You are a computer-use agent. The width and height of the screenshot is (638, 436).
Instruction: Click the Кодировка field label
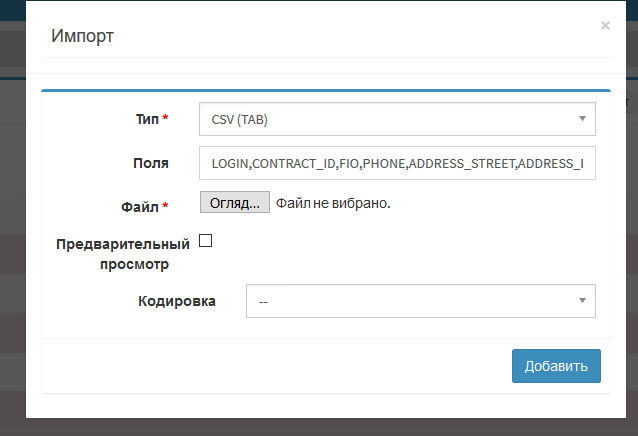click(176, 300)
